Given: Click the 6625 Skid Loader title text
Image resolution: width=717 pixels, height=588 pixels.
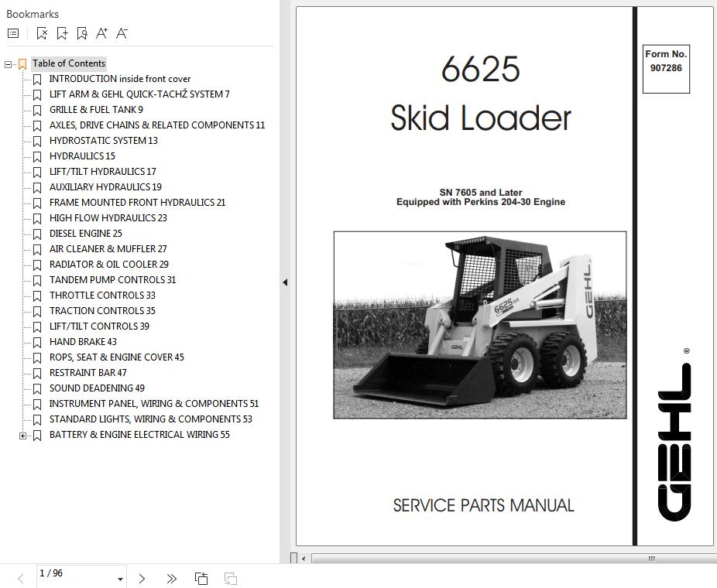Looking at the screenshot, I should coord(481,93).
